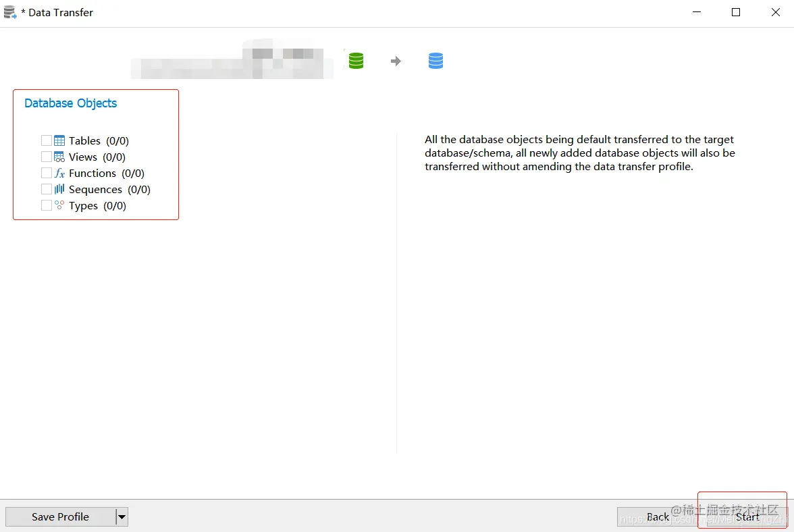Click the Tables grid icon
The image size is (794, 532).
(x=59, y=140)
